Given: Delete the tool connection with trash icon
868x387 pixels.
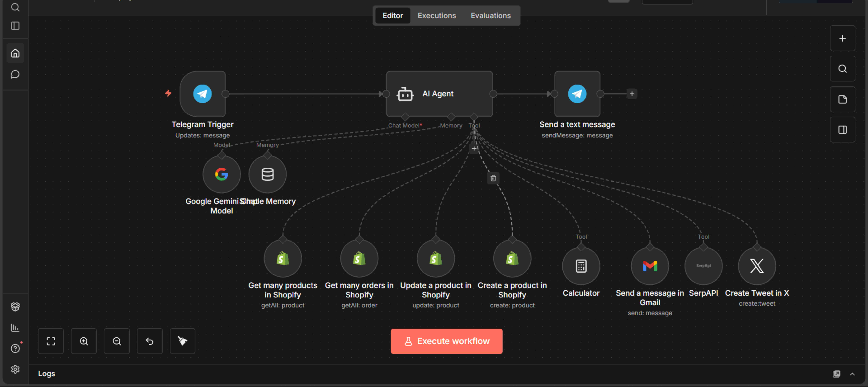Looking at the screenshot, I should coord(493,178).
